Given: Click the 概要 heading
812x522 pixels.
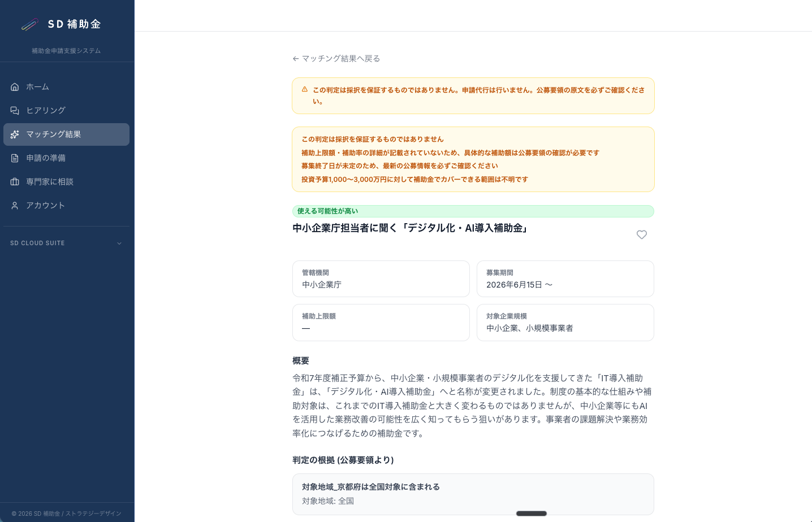Looking at the screenshot, I should [x=301, y=361].
